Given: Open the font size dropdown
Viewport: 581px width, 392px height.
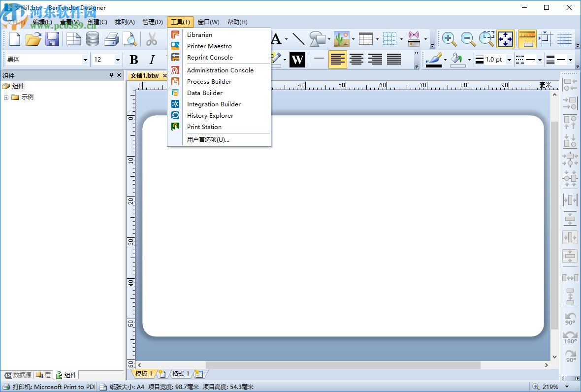Looking at the screenshot, I should 118,60.
